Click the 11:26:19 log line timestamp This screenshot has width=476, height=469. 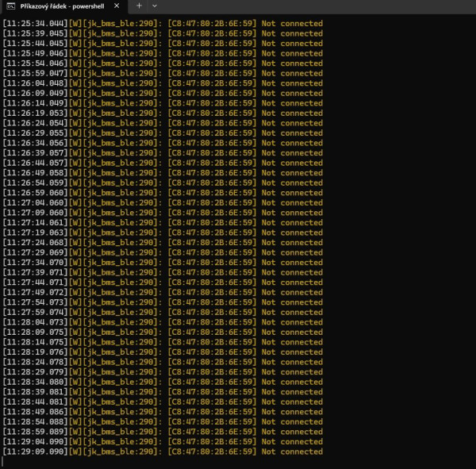pyautogui.click(x=35, y=113)
